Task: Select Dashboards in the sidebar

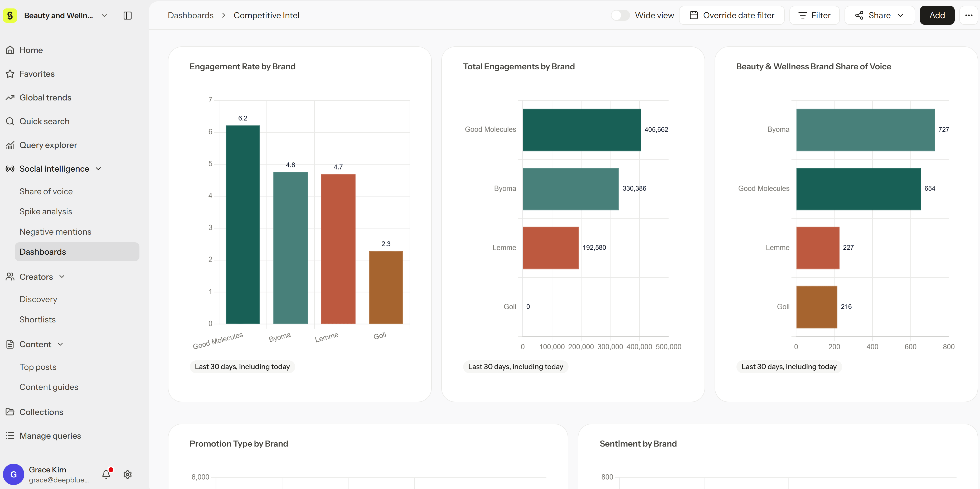Action: coord(77,252)
